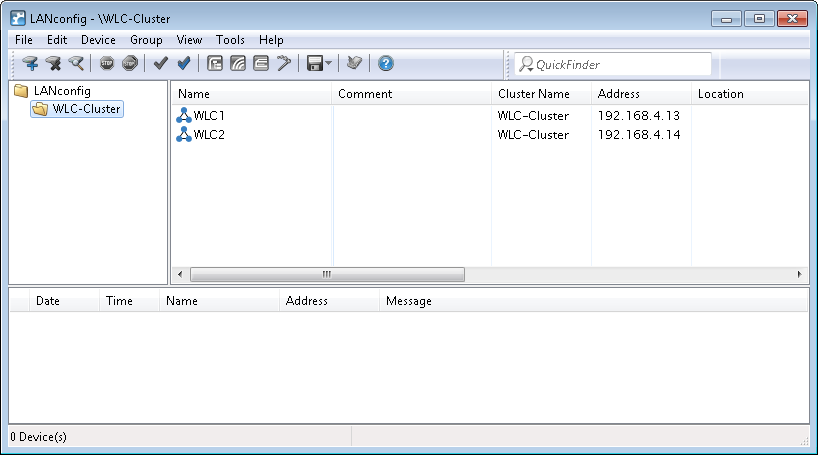
Task: Select the LANconfig root folder
Action: pos(61,91)
